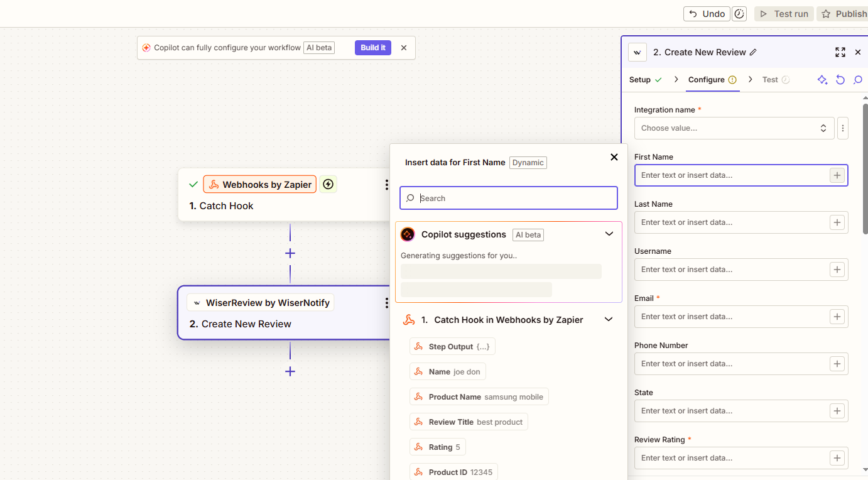Click the pencil icon to rename step
This screenshot has width=868, height=480.
pos(753,52)
